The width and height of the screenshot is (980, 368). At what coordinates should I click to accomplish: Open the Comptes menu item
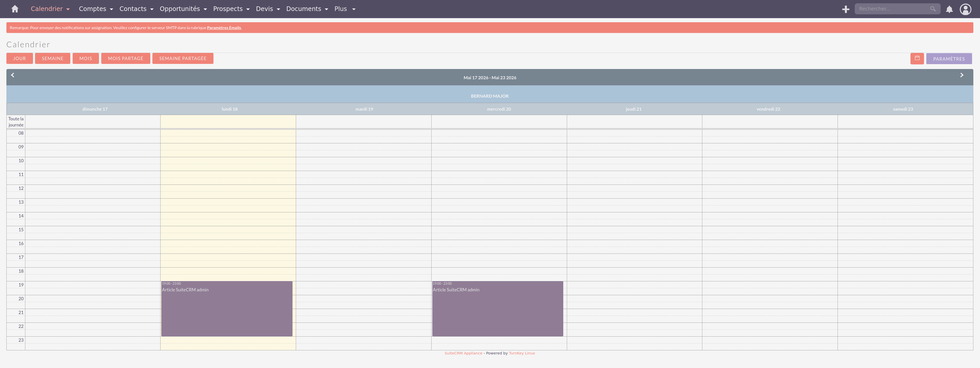(x=93, y=9)
